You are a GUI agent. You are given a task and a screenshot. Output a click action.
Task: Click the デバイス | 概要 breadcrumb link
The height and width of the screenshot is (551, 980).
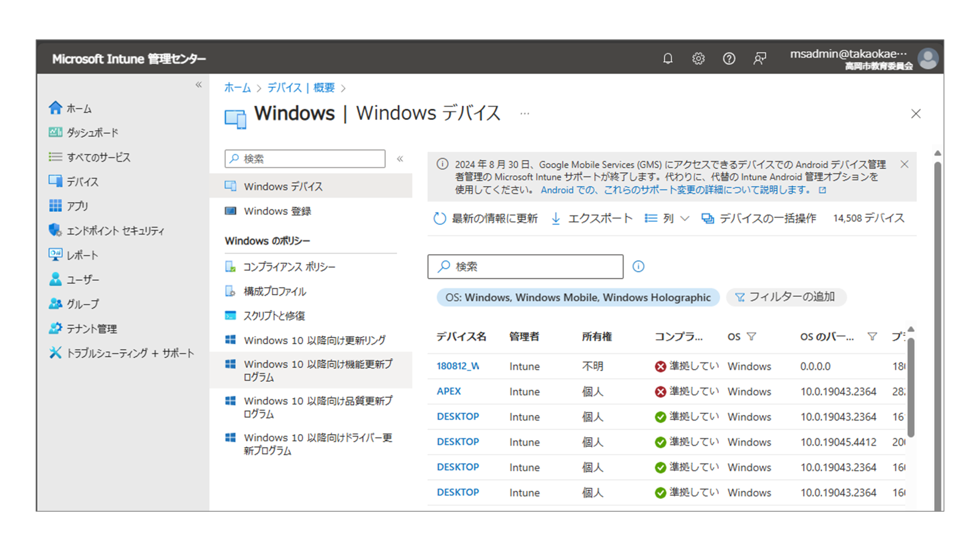point(301,88)
